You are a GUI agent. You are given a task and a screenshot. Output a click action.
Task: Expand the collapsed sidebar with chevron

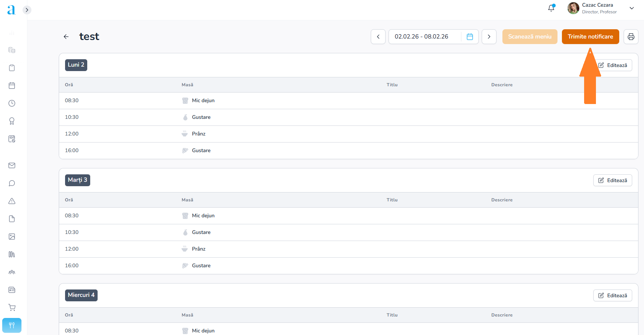27,10
